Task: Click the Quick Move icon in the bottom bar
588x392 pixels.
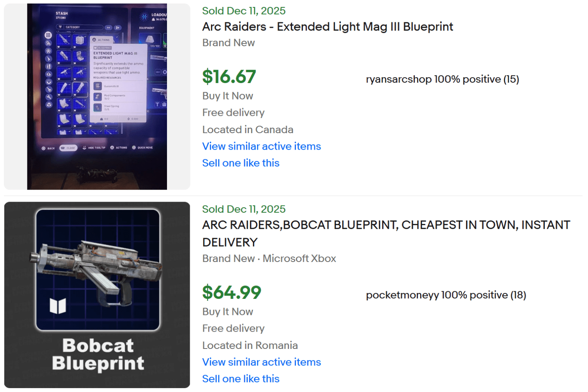Action: point(134,147)
